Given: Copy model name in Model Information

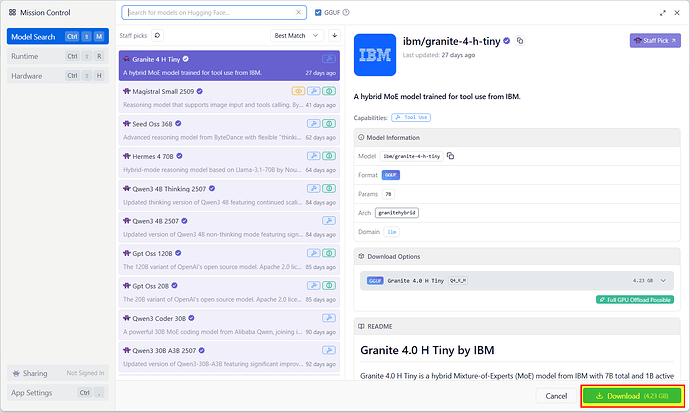Looking at the screenshot, I should 450,156.
